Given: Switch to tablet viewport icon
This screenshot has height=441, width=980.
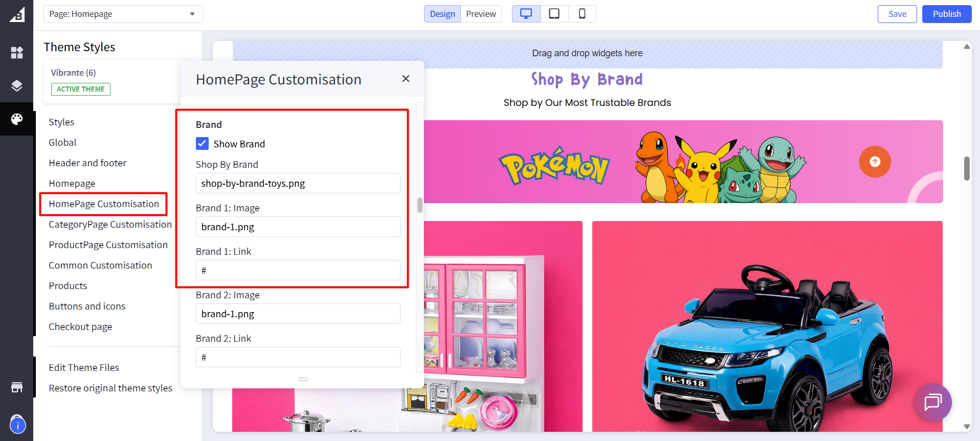Looking at the screenshot, I should (x=554, y=14).
